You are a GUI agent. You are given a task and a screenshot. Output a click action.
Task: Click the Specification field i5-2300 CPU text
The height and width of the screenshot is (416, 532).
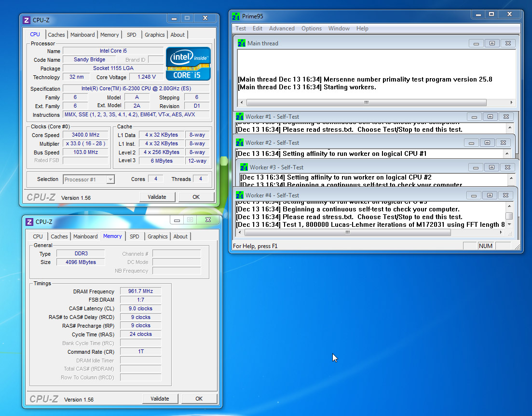(x=137, y=88)
